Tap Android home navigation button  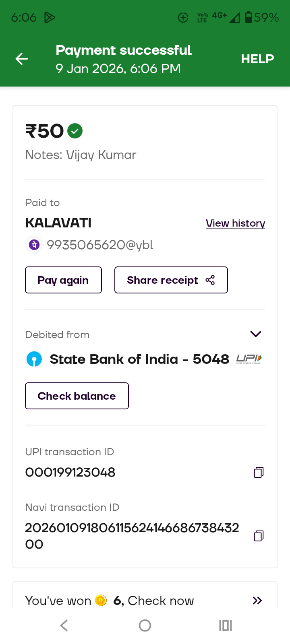145,625
